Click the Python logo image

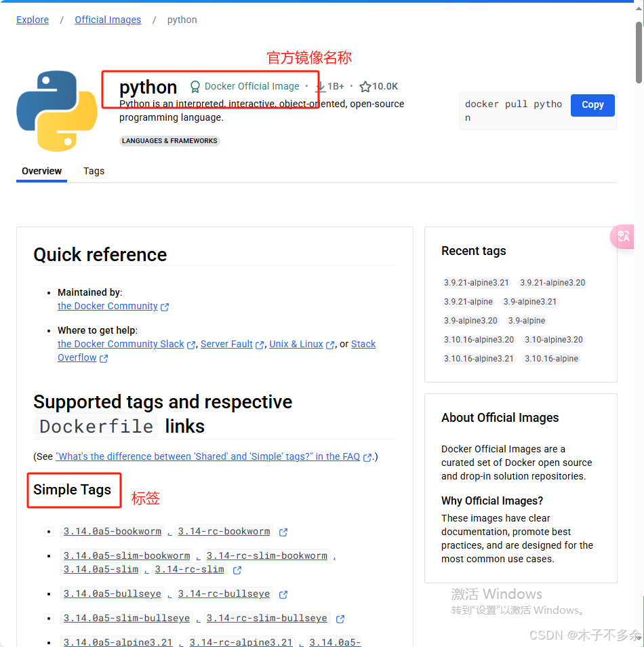click(x=57, y=111)
